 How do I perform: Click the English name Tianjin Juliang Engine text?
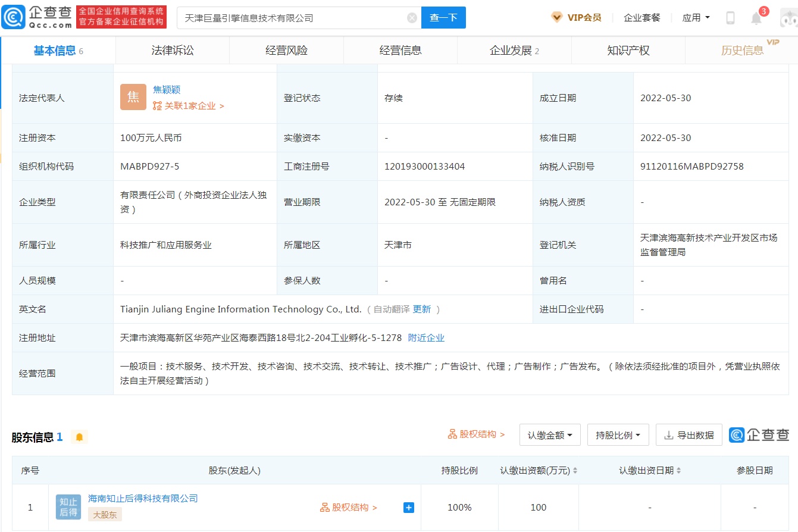pyautogui.click(x=241, y=309)
